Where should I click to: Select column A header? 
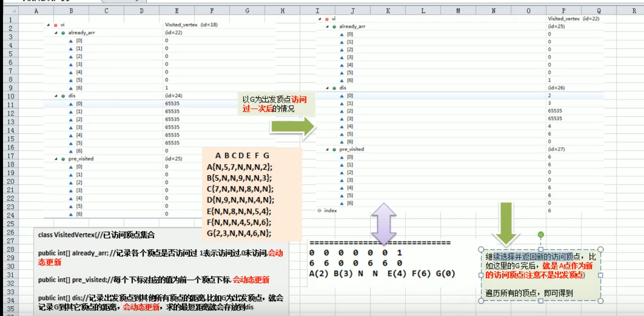tap(36, 11)
